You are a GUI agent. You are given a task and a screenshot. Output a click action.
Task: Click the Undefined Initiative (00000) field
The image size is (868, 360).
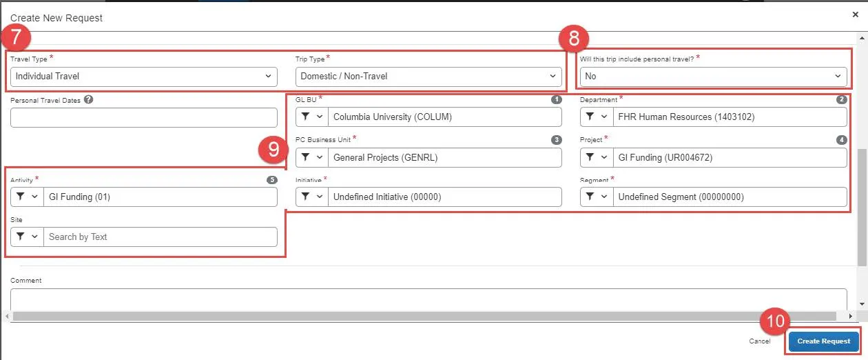[445, 197]
